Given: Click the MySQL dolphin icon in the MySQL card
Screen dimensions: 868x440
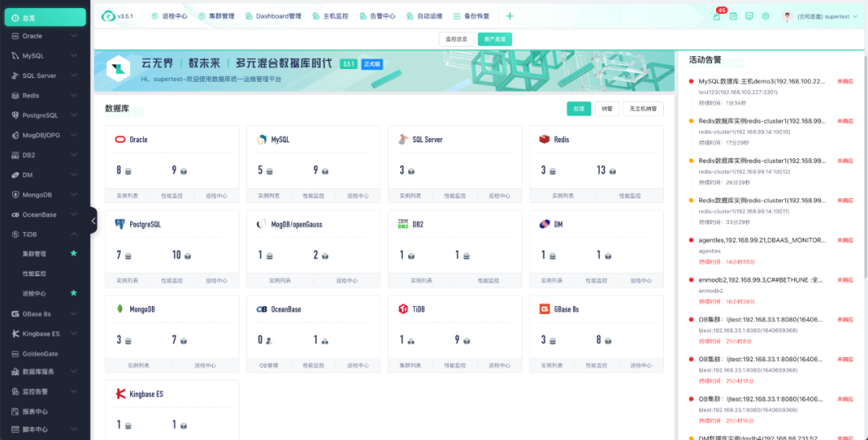Looking at the screenshot, I should pos(261,139).
